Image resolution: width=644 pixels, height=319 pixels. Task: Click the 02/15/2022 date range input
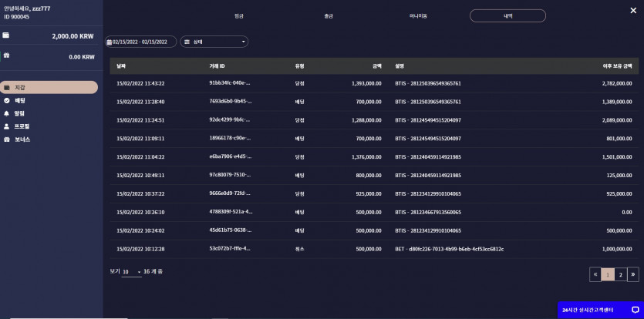[141, 42]
